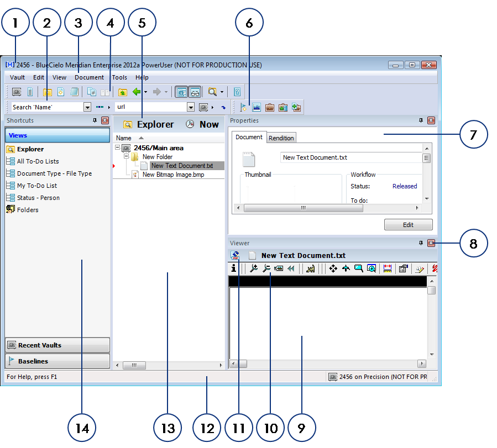497x448 pixels.
Task: Open the magnifier find icon in toolbar
Action: pyautogui.click(x=212, y=92)
